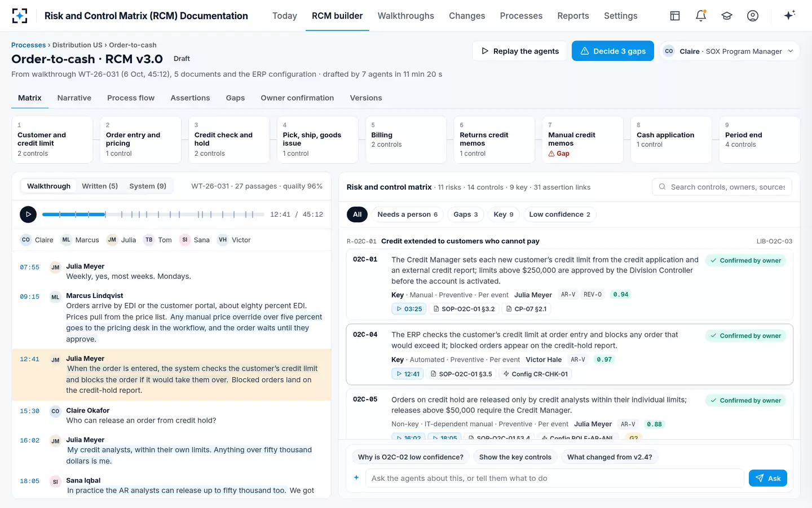Filter by Needs a person 6
The height and width of the screenshot is (508, 812).
(408, 214)
